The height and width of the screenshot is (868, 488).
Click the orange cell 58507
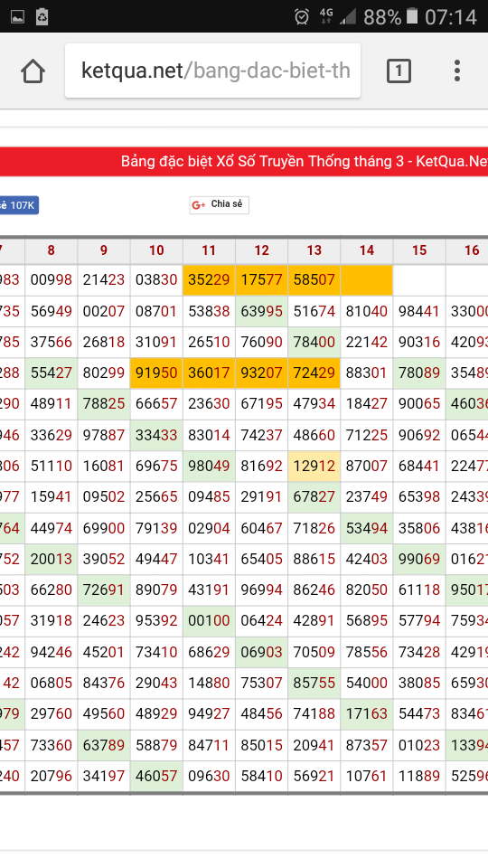314,280
